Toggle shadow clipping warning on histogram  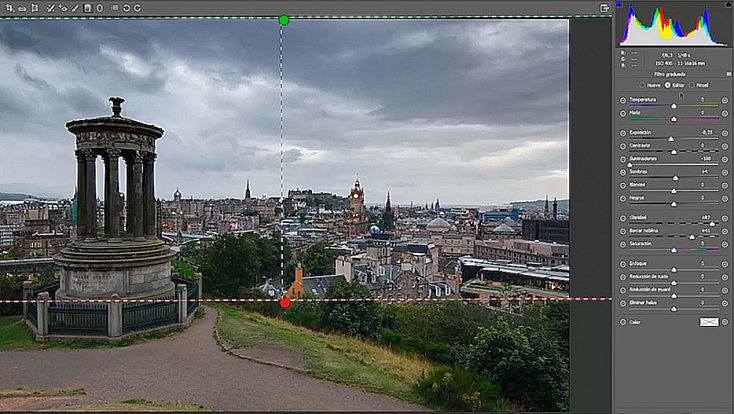pos(619,4)
